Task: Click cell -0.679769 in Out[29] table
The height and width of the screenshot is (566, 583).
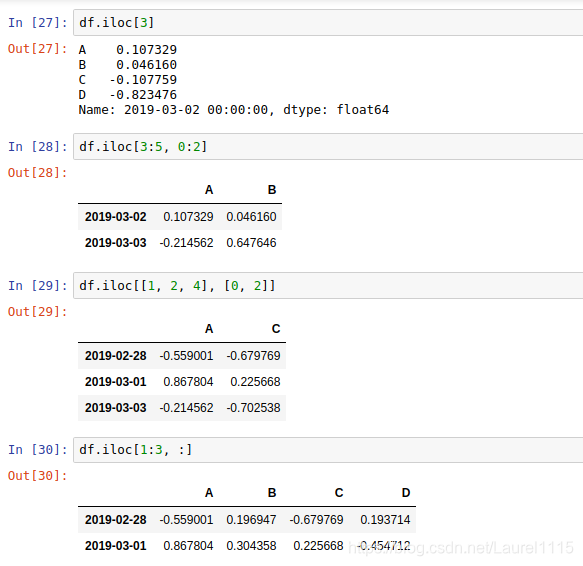Action: pyautogui.click(x=254, y=356)
